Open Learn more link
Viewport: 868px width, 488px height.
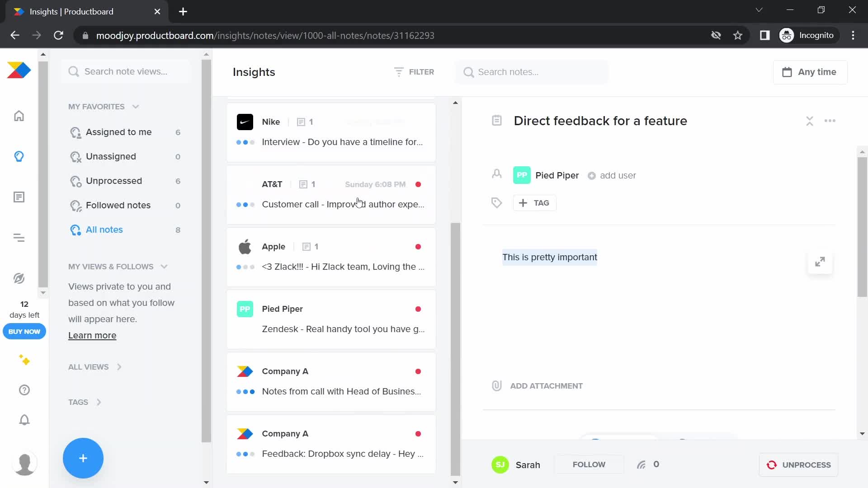92,335
